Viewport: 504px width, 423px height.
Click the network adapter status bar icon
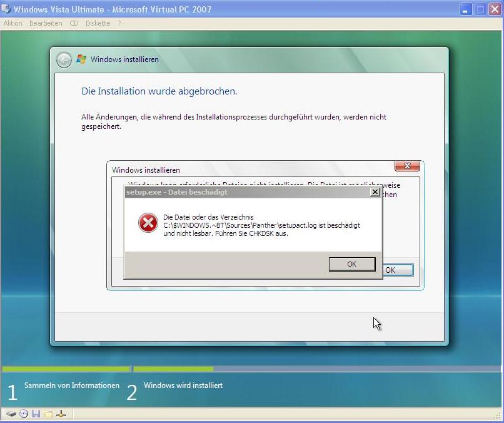click(x=61, y=414)
